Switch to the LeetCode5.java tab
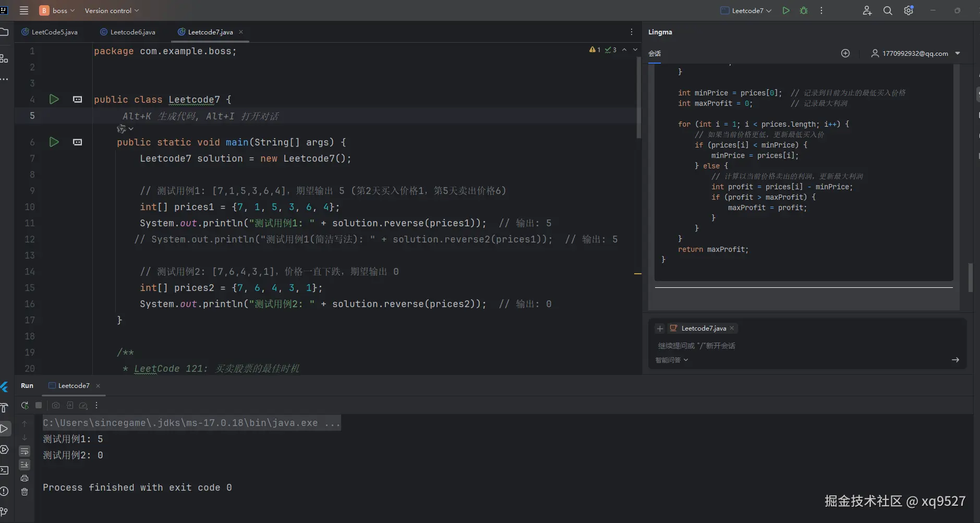The width and height of the screenshot is (980, 523). (54, 32)
